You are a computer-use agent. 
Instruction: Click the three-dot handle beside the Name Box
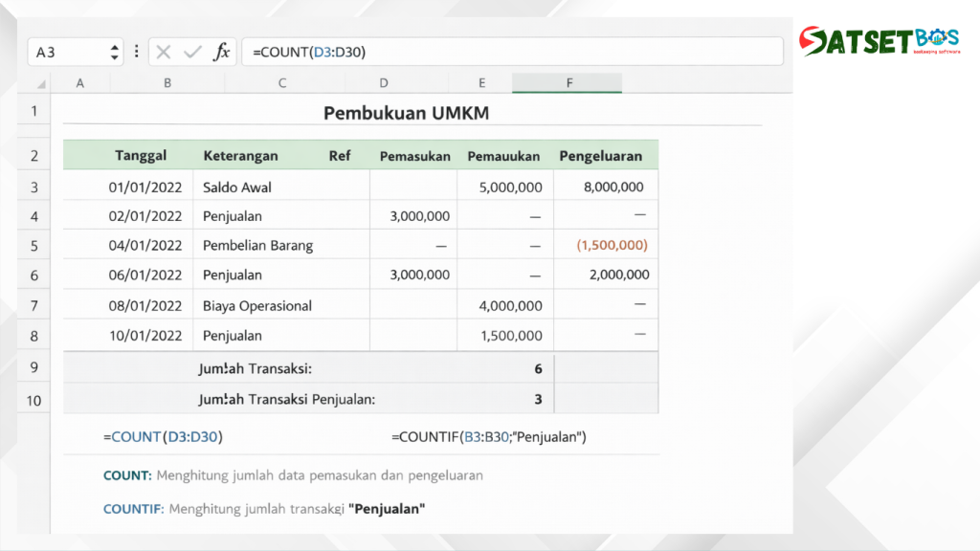pyautogui.click(x=136, y=52)
